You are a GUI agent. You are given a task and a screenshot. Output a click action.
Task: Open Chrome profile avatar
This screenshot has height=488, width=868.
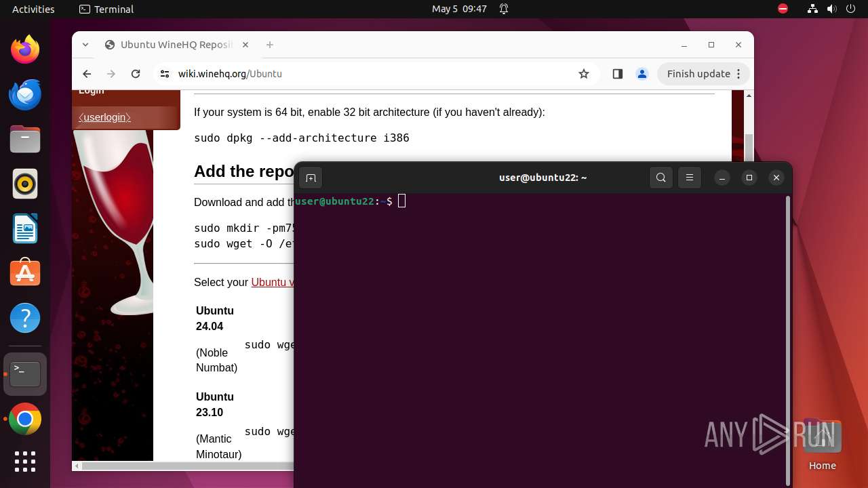pos(642,74)
